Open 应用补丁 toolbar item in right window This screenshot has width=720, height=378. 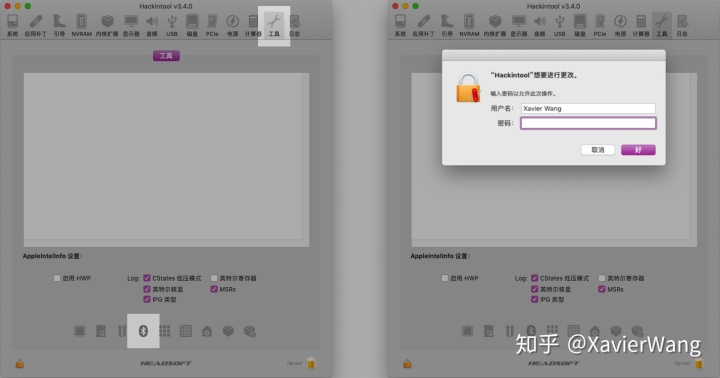(423, 25)
